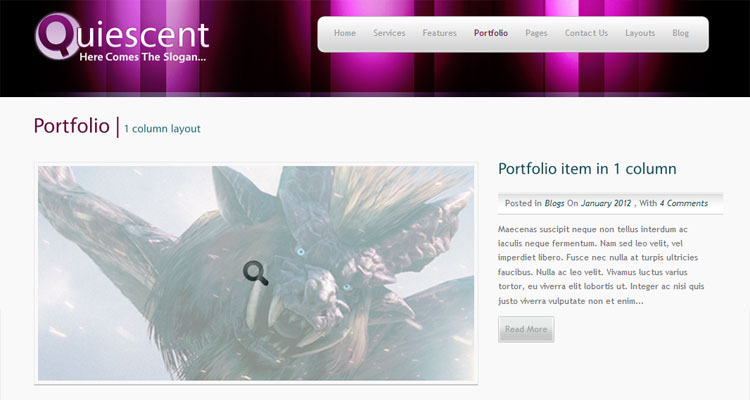Screen dimensions: 750x400
Task: Select the Layouts menu item
Action: tap(640, 33)
